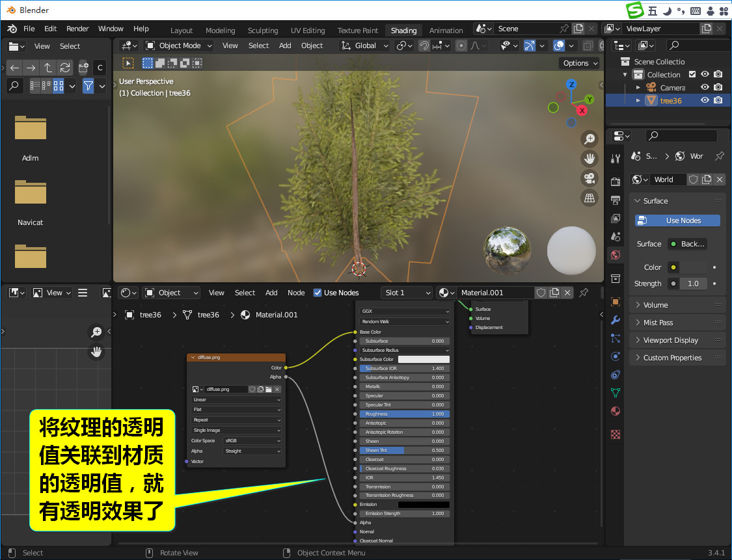The width and height of the screenshot is (732, 560).
Task: Open the Navicat folder thumbnail
Action: (x=31, y=193)
